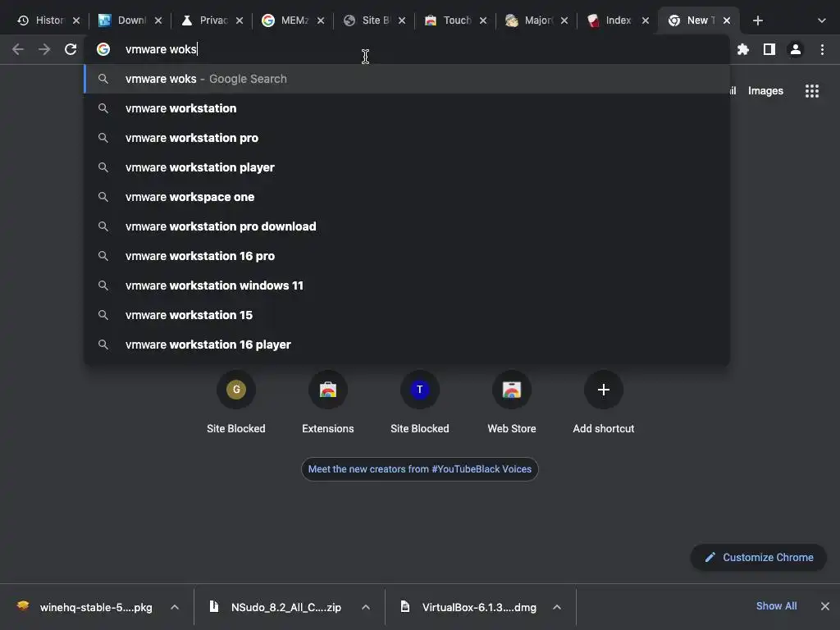The image size is (840, 630).
Task: Select 'vmware workspace one' suggestion
Action: coord(407,197)
